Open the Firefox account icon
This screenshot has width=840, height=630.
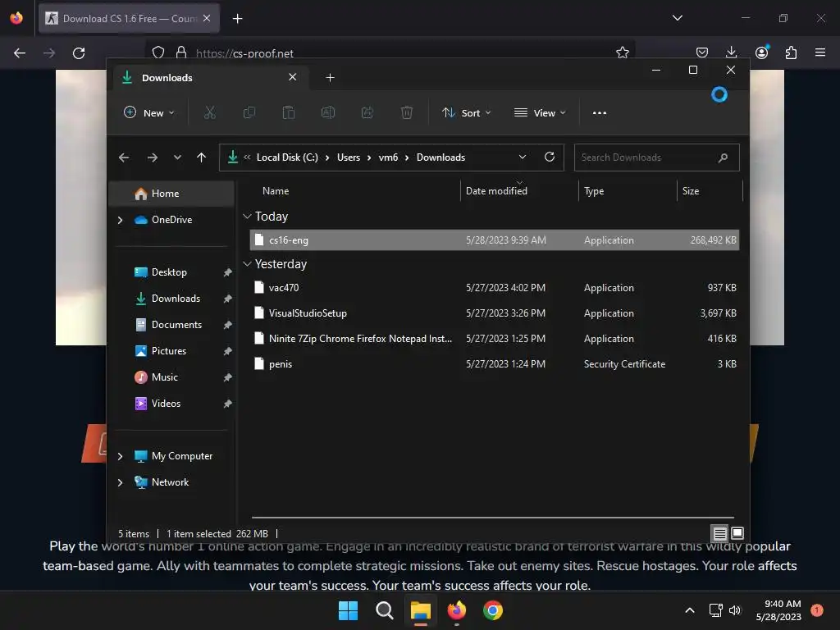pos(762,52)
